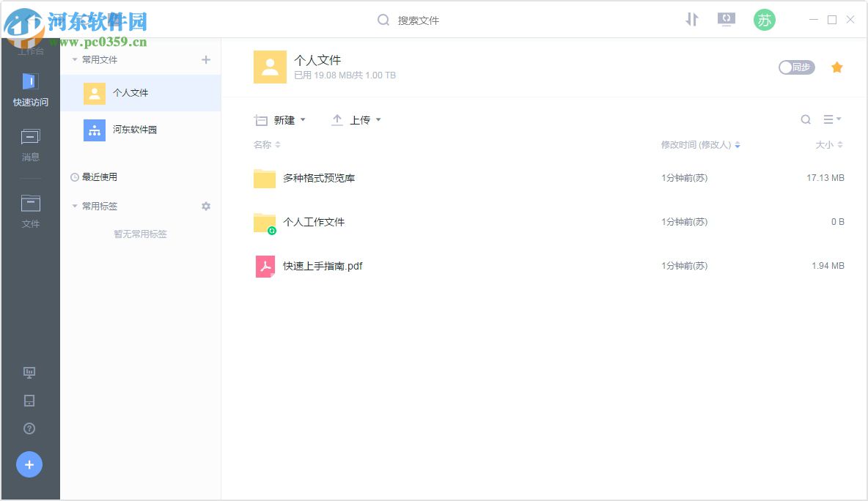Open the 消息 panel in the sidebar

(x=29, y=144)
